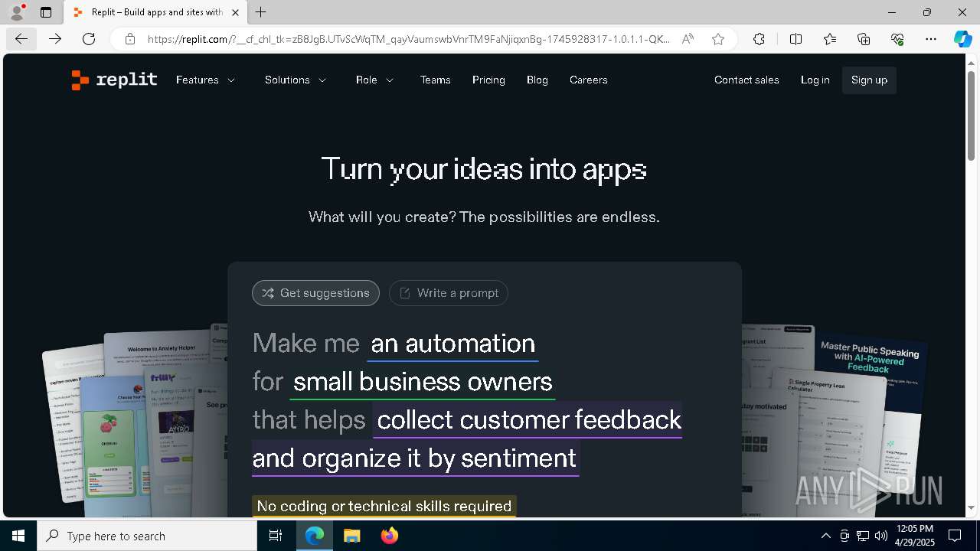Open Favorites list
This screenshot has width=980, height=551.
830,39
